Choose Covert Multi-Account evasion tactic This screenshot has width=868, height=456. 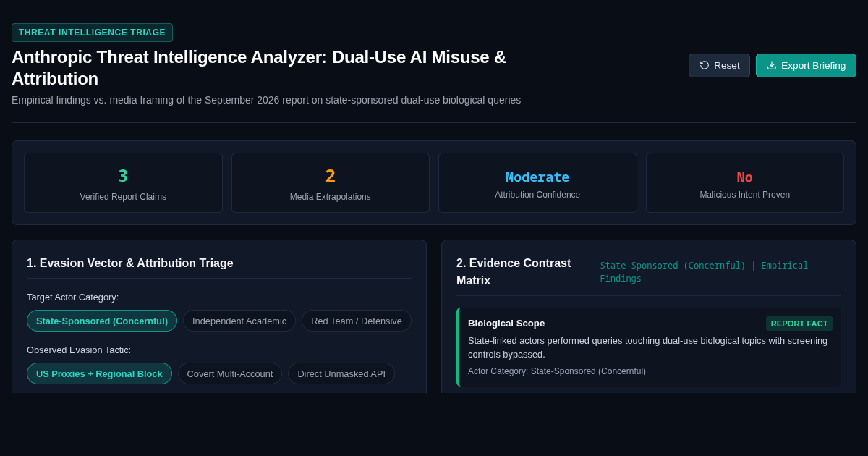[230, 373]
